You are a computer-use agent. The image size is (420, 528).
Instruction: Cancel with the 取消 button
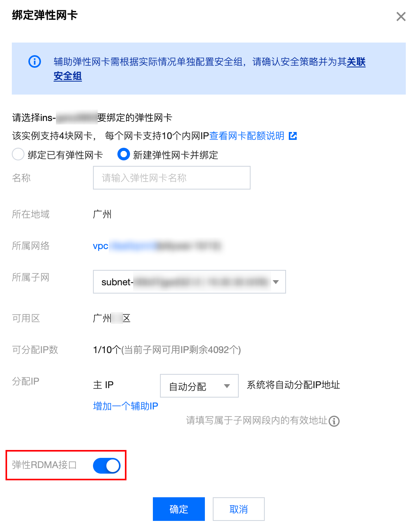click(x=239, y=509)
